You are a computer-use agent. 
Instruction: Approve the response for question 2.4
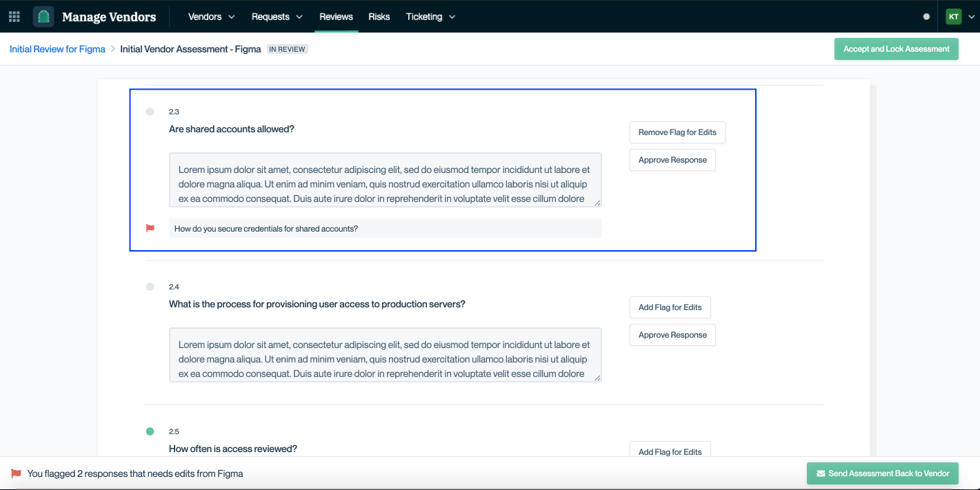point(672,335)
